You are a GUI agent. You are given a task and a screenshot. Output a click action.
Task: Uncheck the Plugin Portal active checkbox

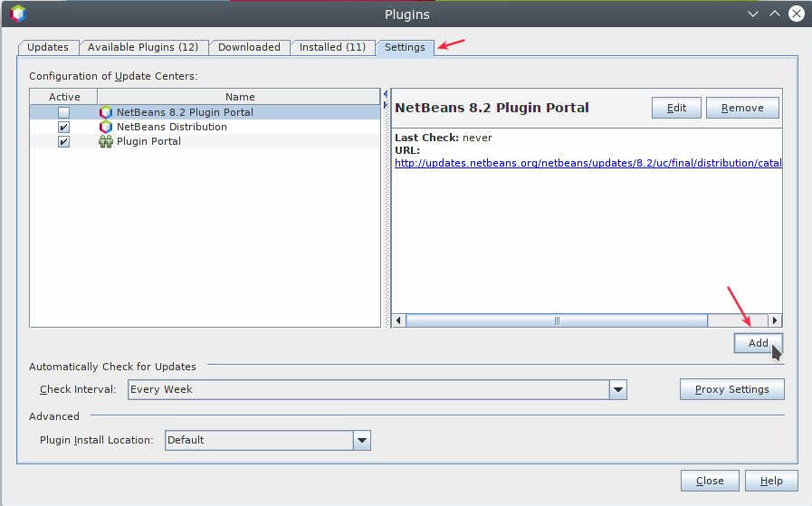click(x=63, y=141)
